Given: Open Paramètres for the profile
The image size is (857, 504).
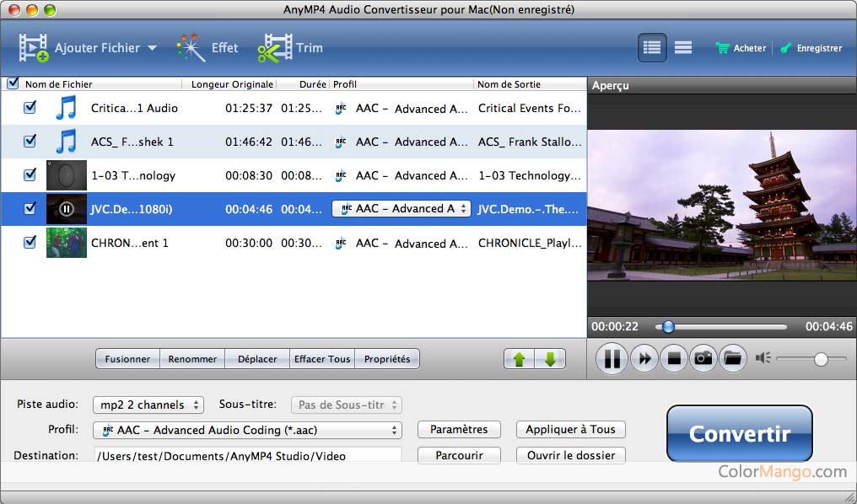Looking at the screenshot, I should (x=459, y=429).
